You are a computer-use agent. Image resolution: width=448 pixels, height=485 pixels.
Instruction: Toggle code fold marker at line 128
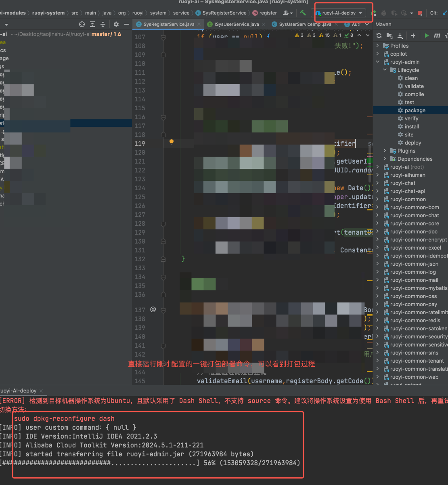point(163,224)
